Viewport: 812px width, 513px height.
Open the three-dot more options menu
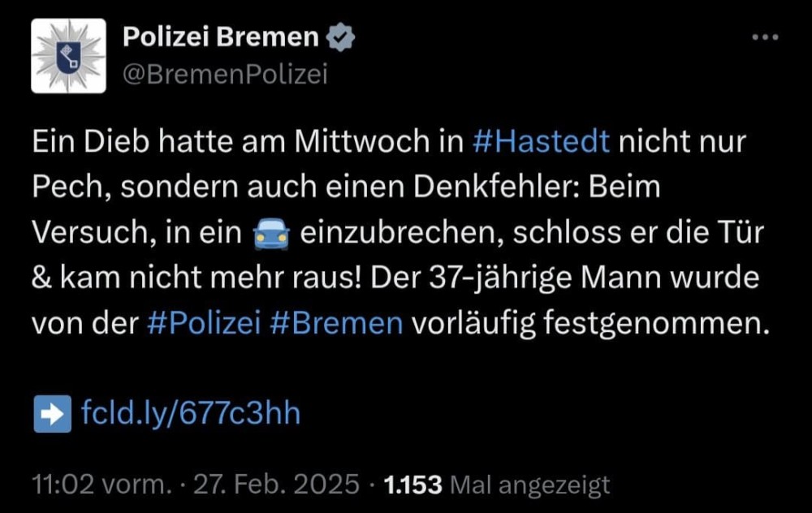click(x=765, y=37)
